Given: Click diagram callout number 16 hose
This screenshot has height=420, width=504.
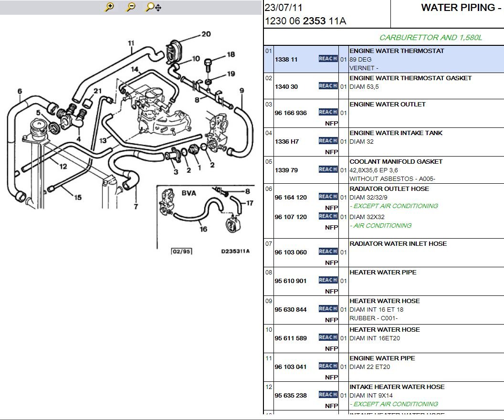Looking at the screenshot, I should pyautogui.click(x=203, y=229).
